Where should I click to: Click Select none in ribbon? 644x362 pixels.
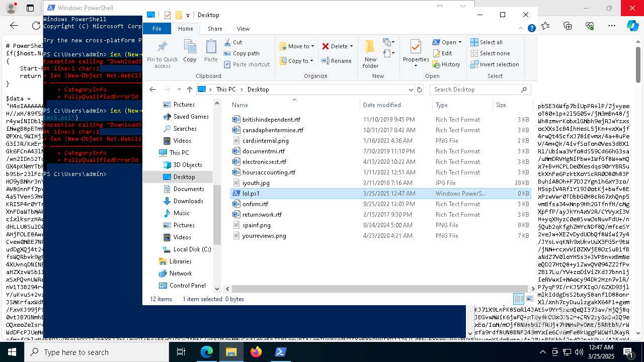[490, 53]
